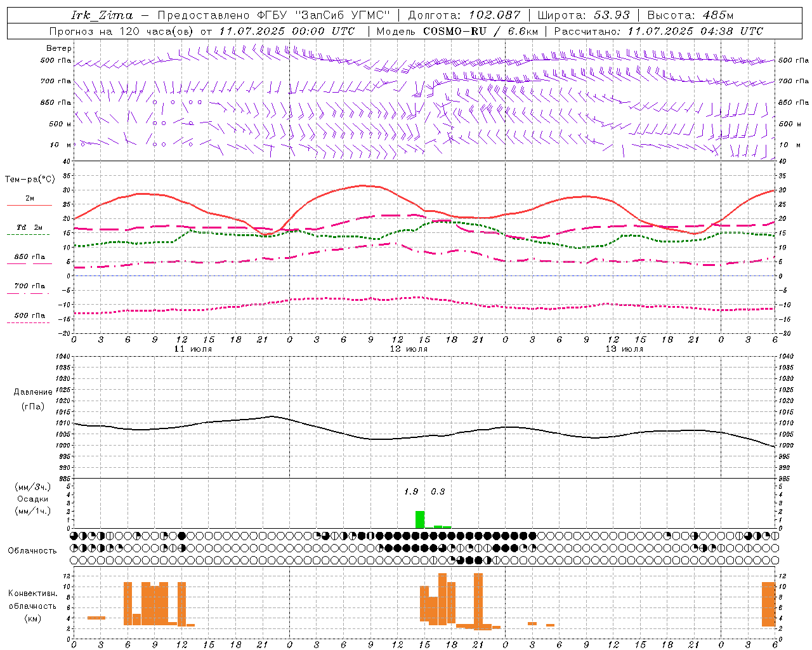This screenshot has height=650, width=812.
Task: Click the (мм/3ч.) precipitation unit label
Action: click(x=33, y=487)
